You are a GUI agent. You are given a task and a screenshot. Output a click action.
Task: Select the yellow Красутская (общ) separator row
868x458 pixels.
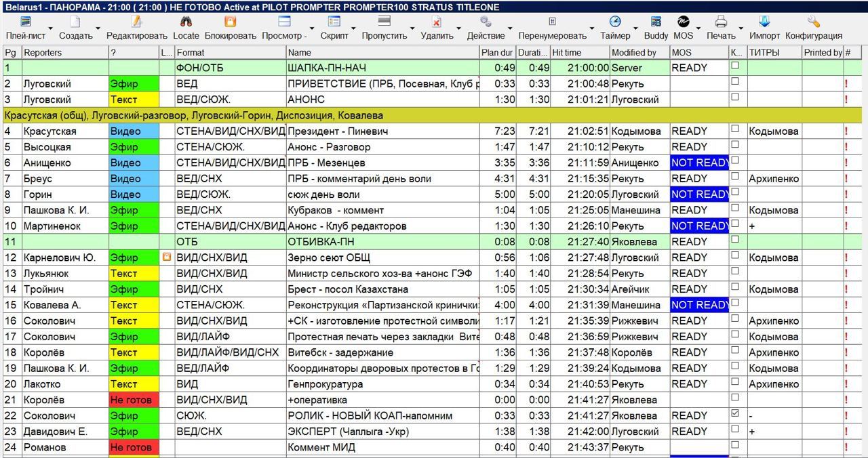point(432,115)
